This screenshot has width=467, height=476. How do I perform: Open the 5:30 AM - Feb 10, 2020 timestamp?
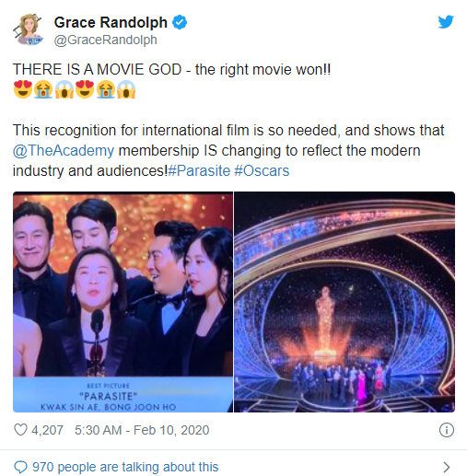(142, 430)
